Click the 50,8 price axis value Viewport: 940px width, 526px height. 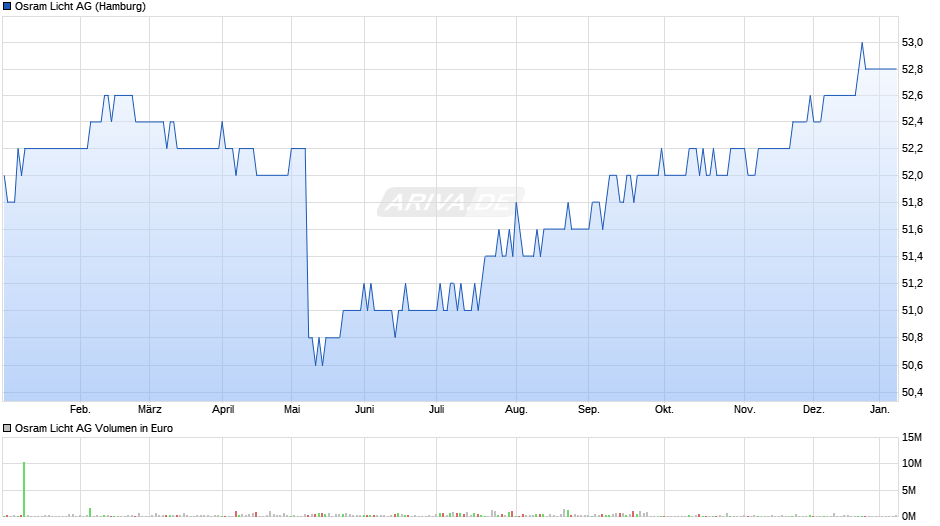912,338
